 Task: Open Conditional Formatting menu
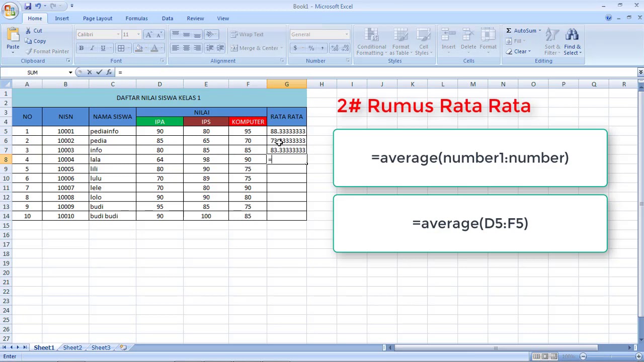click(372, 41)
